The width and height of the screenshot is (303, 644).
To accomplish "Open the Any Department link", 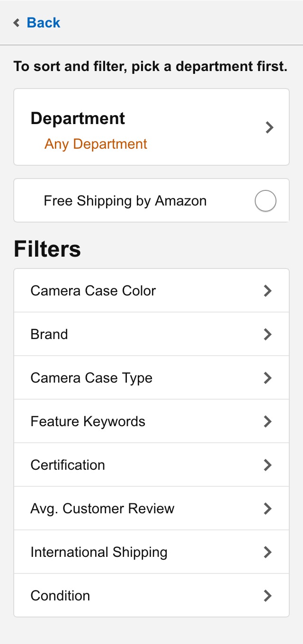I will pyautogui.click(x=96, y=144).
